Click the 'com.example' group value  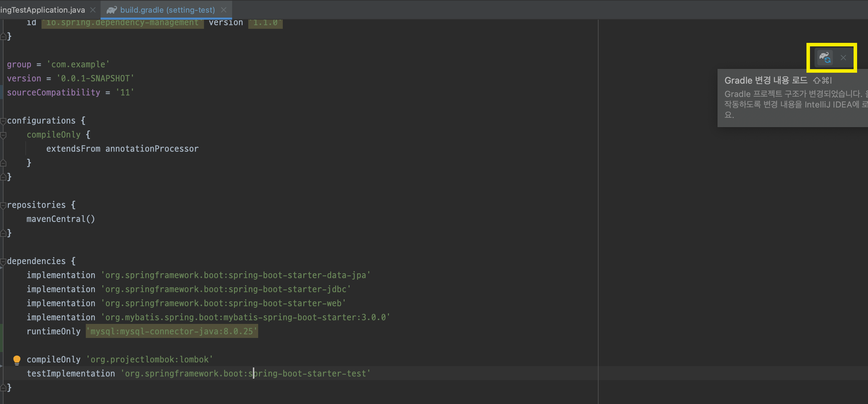tap(78, 64)
